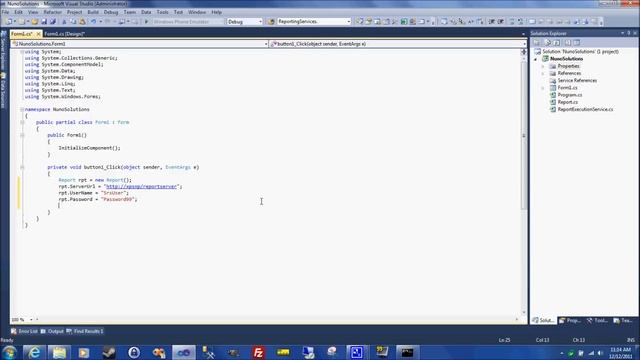Click the http://xpssp/reportserver link in code
Viewport: 640px width, 360px height.
click(141, 187)
